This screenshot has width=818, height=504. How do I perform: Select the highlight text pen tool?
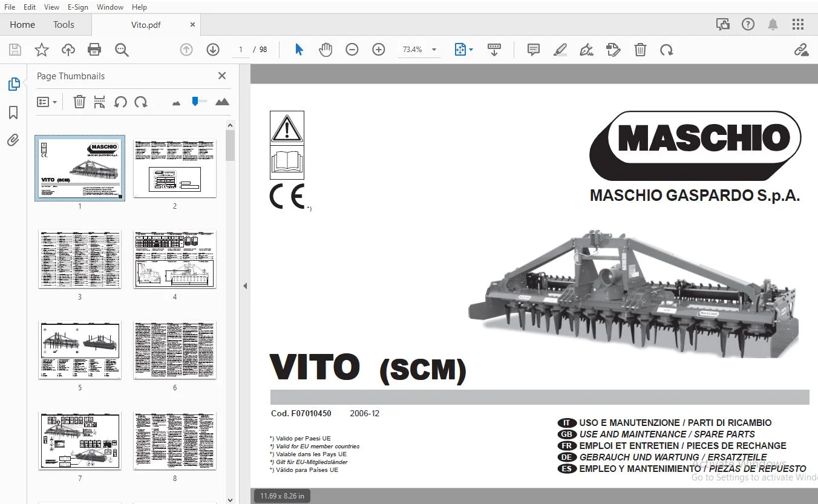(560, 50)
